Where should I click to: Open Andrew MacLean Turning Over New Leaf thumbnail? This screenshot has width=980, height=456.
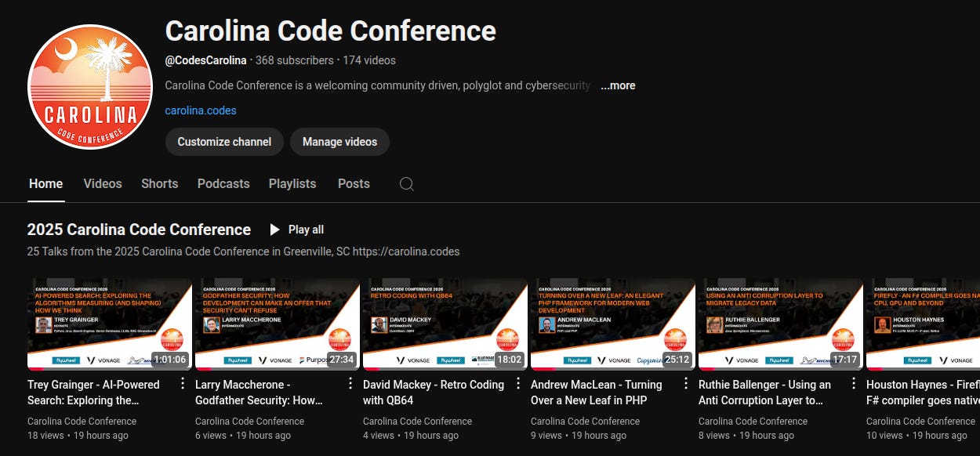point(613,324)
